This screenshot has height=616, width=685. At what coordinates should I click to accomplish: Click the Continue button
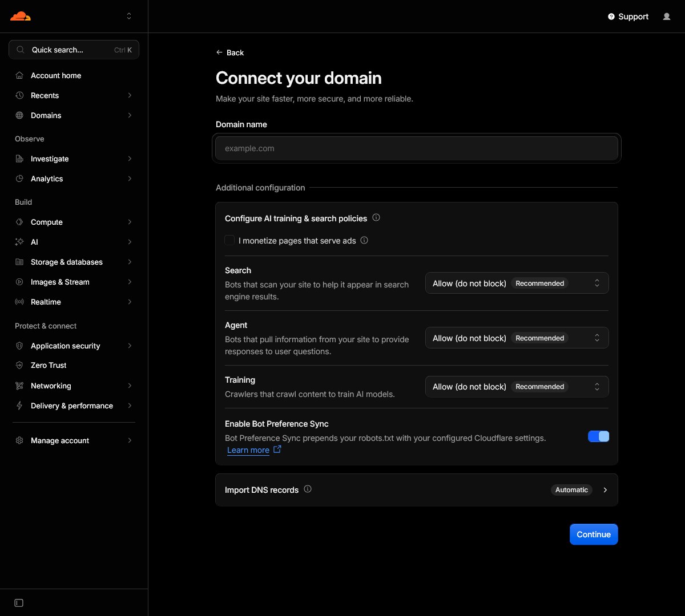(x=594, y=534)
